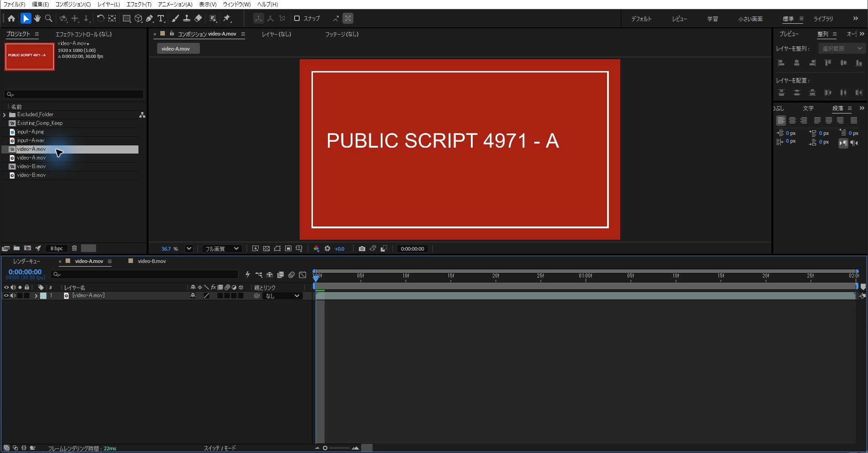Click the 8 bpc color depth button

pyautogui.click(x=56, y=248)
